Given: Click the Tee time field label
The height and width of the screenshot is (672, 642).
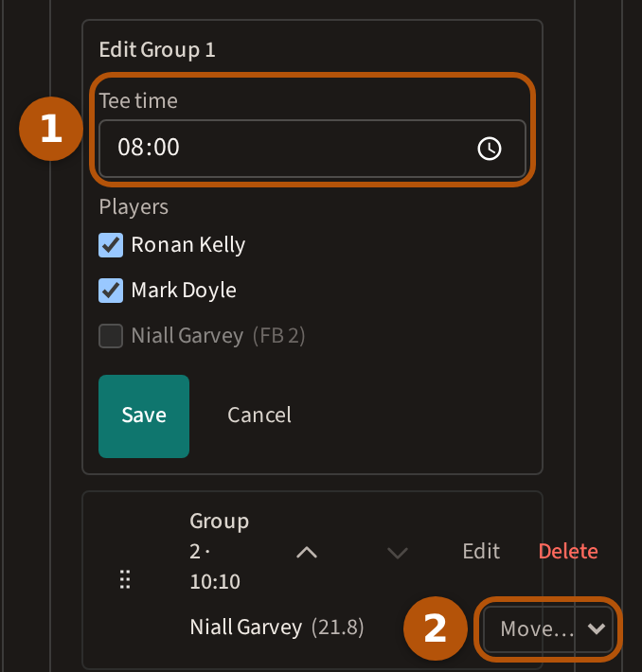Looking at the screenshot, I should point(138,100).
